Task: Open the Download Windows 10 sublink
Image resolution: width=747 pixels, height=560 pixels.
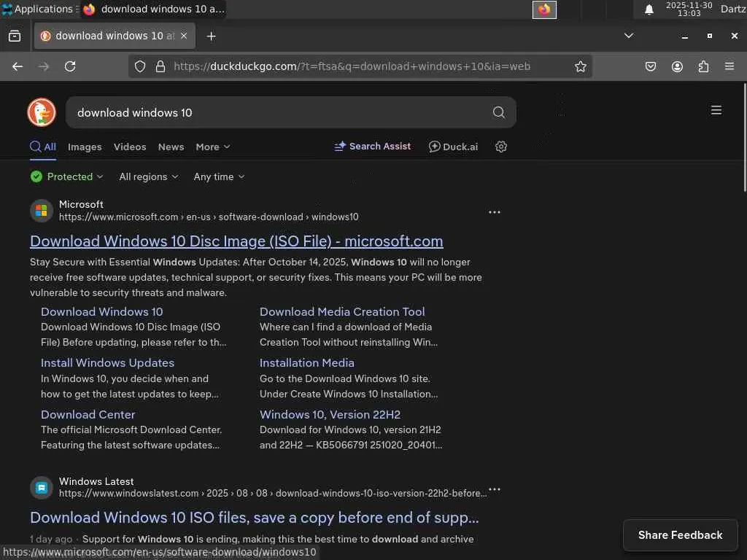Action: point(101,312)
